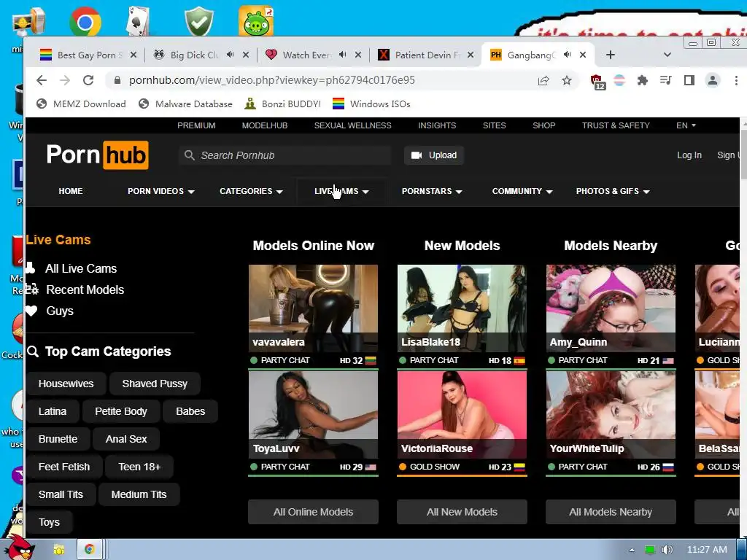Expand the PORNSTARS menu
This screenshot has width=747, height=560.
(432, 191)
